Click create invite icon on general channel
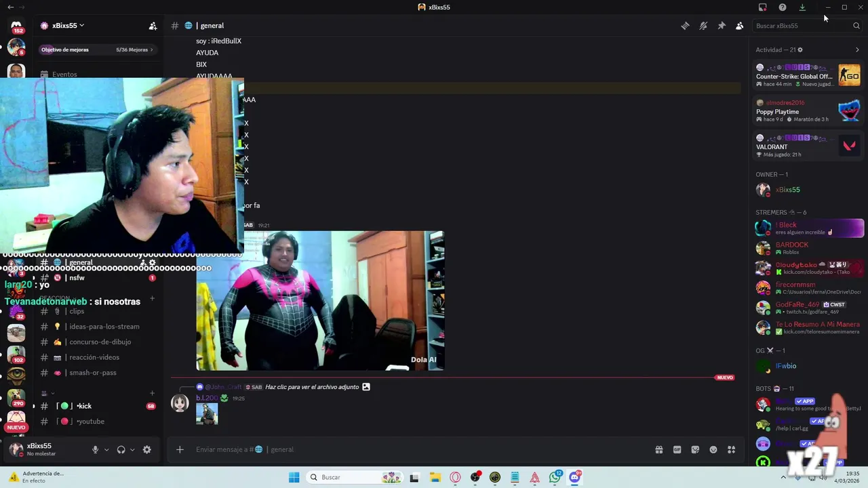The width and height of the screenshot is (868, 488). click(143, 263)
